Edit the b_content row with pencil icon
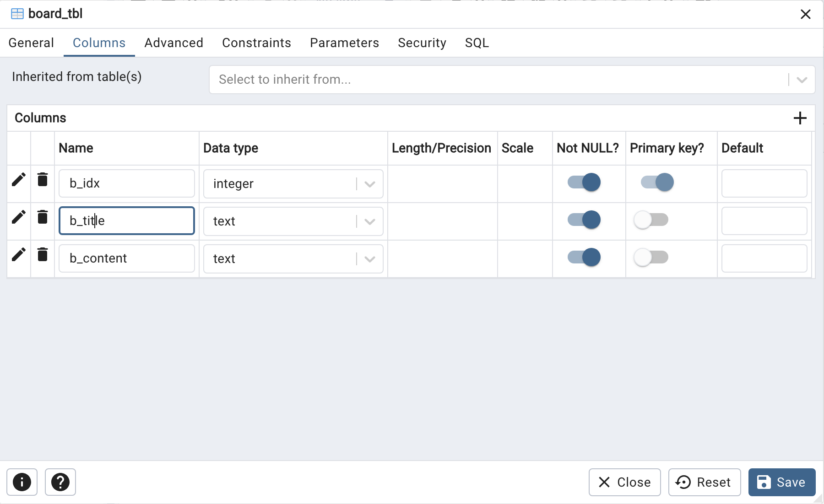 [x=19, y=255]
